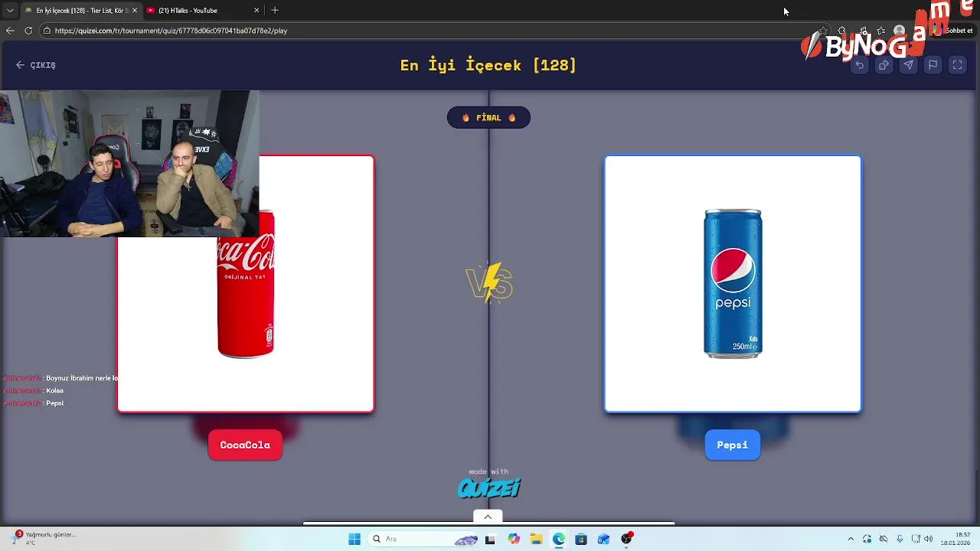This screenshot has height=551, width=980.
Task: Click the microphone tray icon
Action: 900,539
